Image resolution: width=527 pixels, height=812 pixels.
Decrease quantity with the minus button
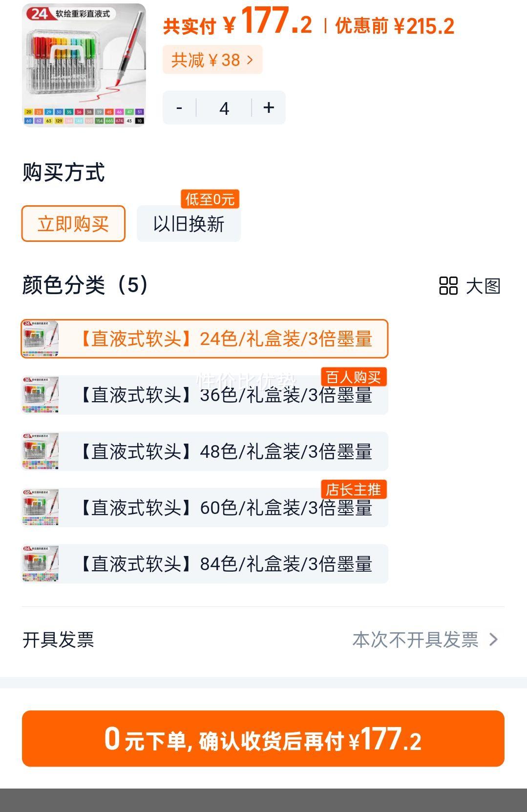(179, 108)
